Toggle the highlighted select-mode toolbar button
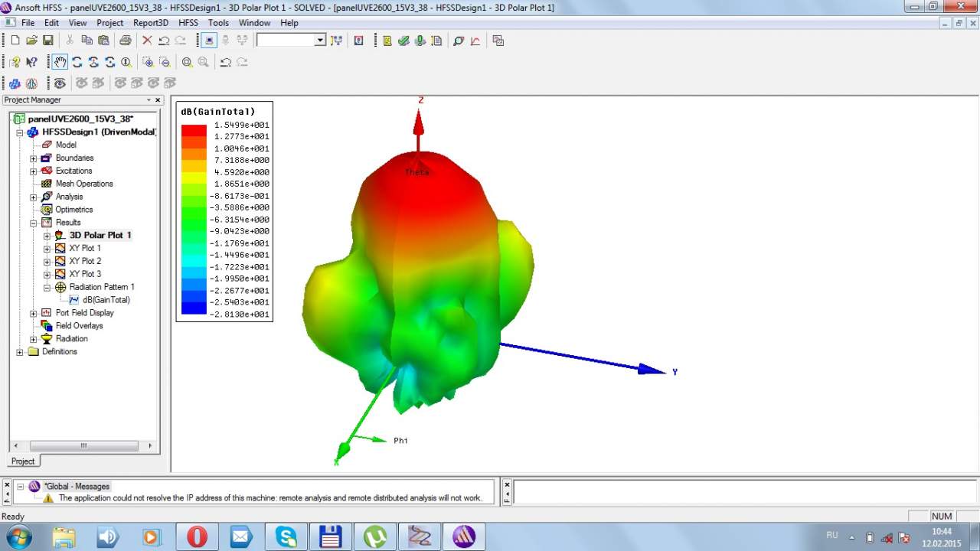This screenshot has width=980, height=551. click(x=208, y=41)
